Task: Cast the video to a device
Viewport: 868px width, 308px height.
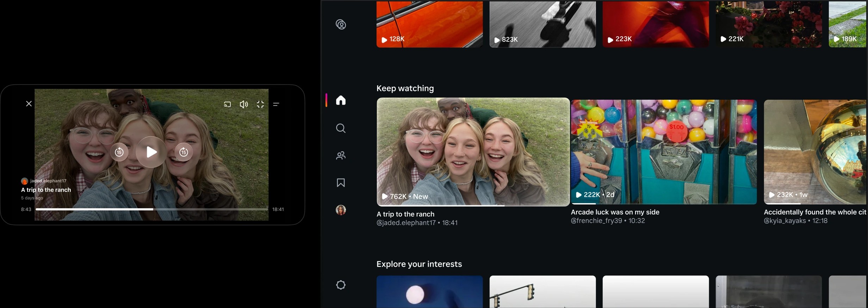Action: click(x=228, y=104)
